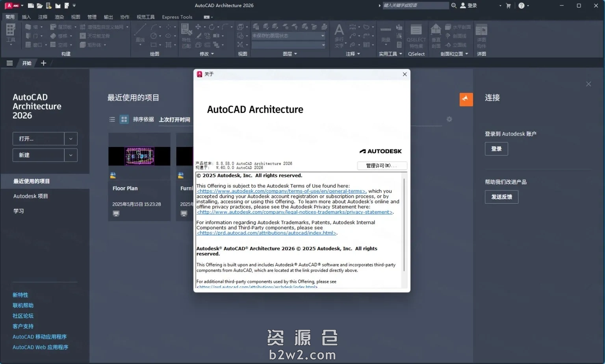This screenshot has height=364, width=605.
Task: Click the Multiline Text (多行文字) tool
Action: tap(339, 35)
